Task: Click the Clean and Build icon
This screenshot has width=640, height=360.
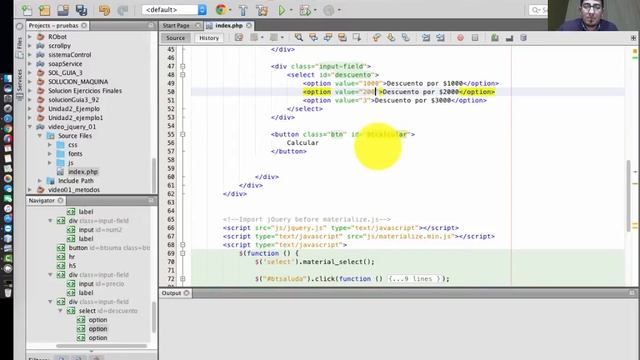Action: pyautogui.click(x=262, y=10)
